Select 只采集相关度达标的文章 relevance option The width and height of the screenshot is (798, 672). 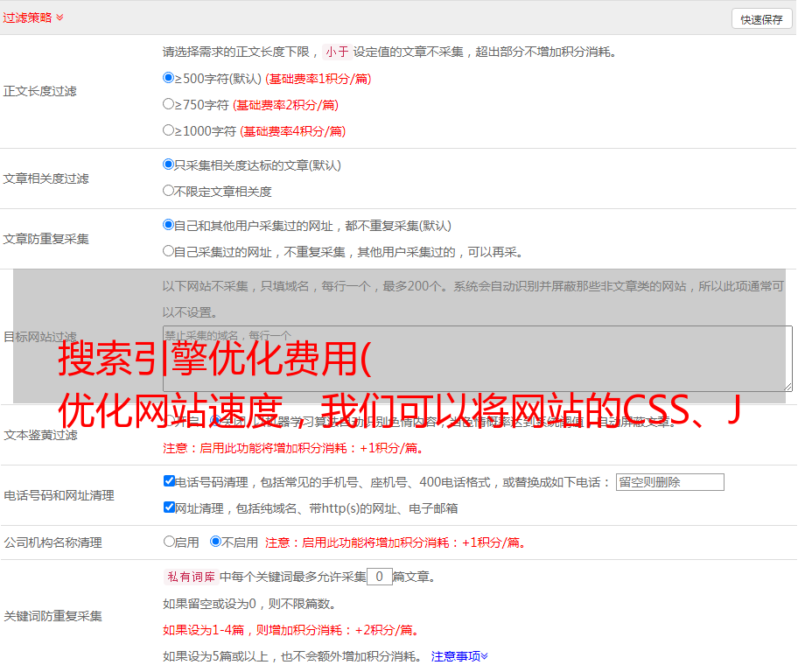click(169, 164)
